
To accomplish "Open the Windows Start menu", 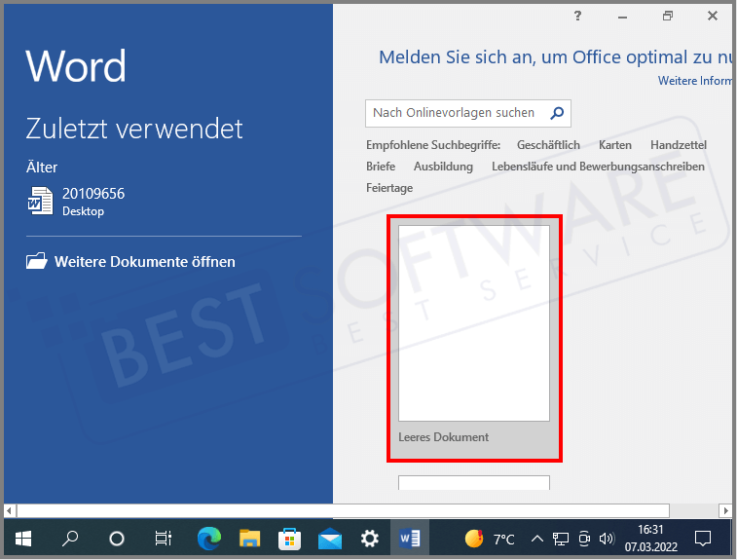I will 23,539.
